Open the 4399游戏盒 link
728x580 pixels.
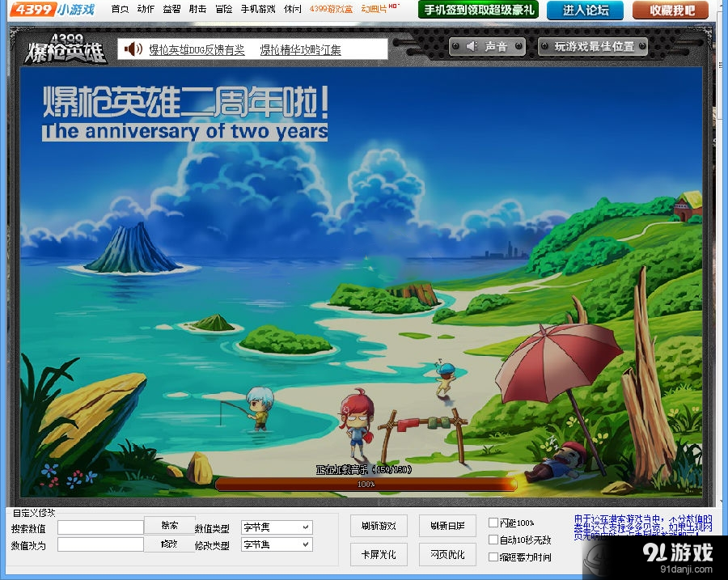(331, 9)
